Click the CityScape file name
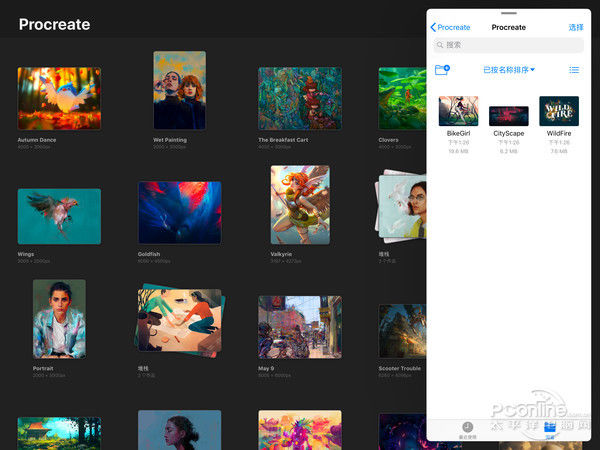600x450 pixels. pyautogui.click(x=509, y=133)
